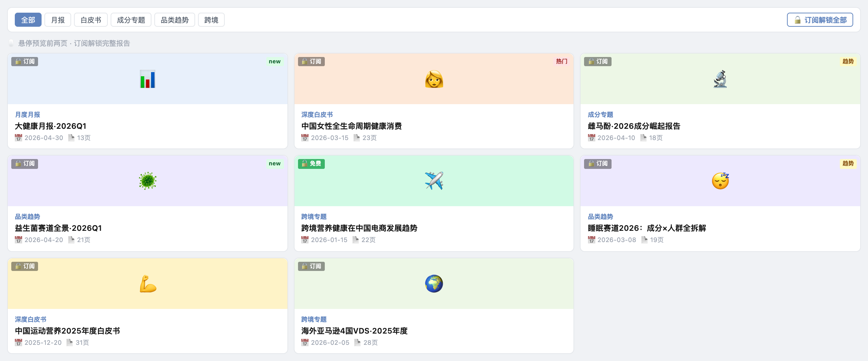Open report 大健康月报·2026Q1
The width and height of the screenshot is (868, 361).
50,126
